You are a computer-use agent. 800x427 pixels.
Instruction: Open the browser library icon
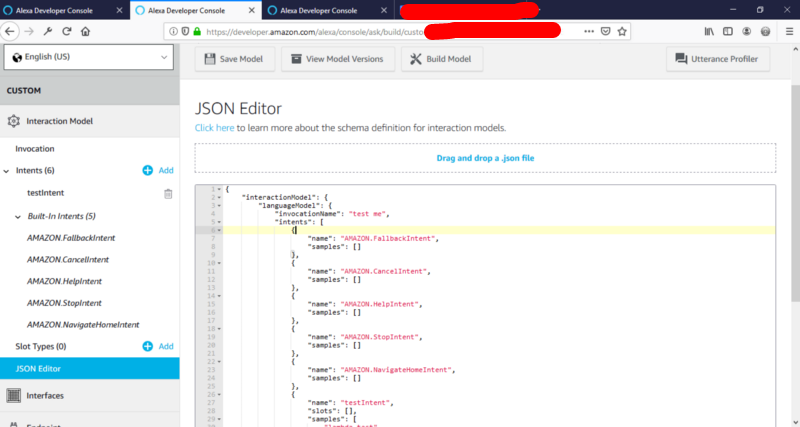pos(709,32)
